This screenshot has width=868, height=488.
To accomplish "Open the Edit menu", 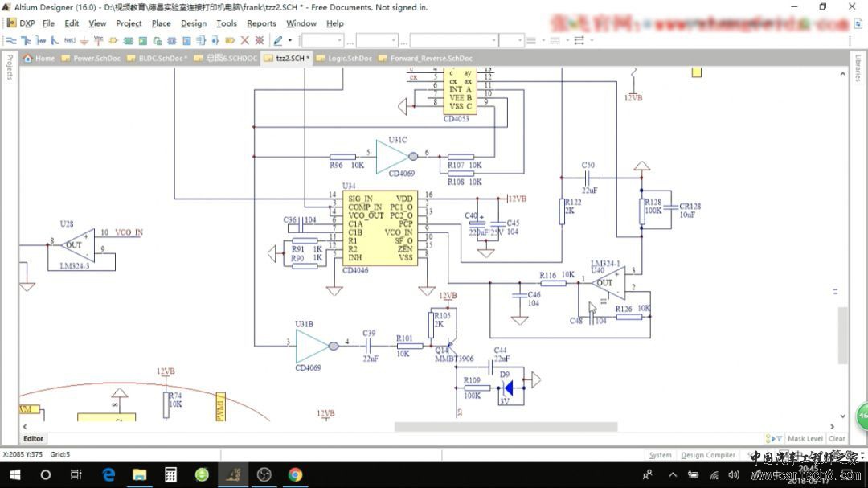I will pos(72,23).
